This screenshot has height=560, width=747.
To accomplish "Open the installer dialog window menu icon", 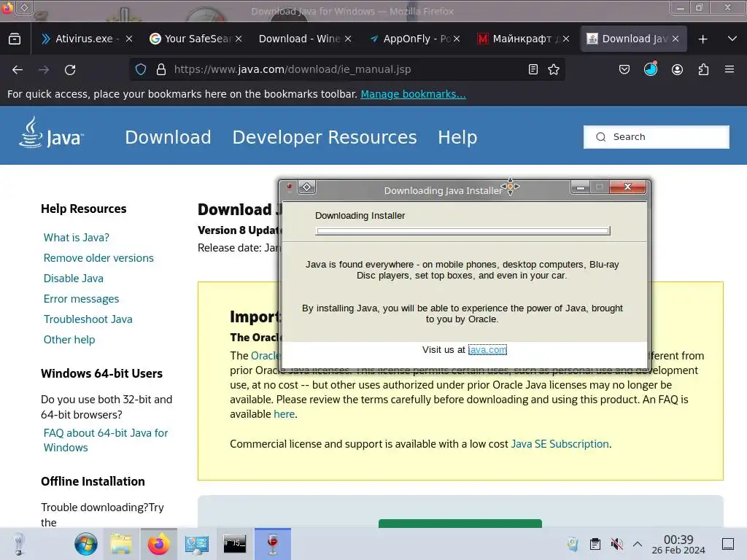I will click(307, 187).
